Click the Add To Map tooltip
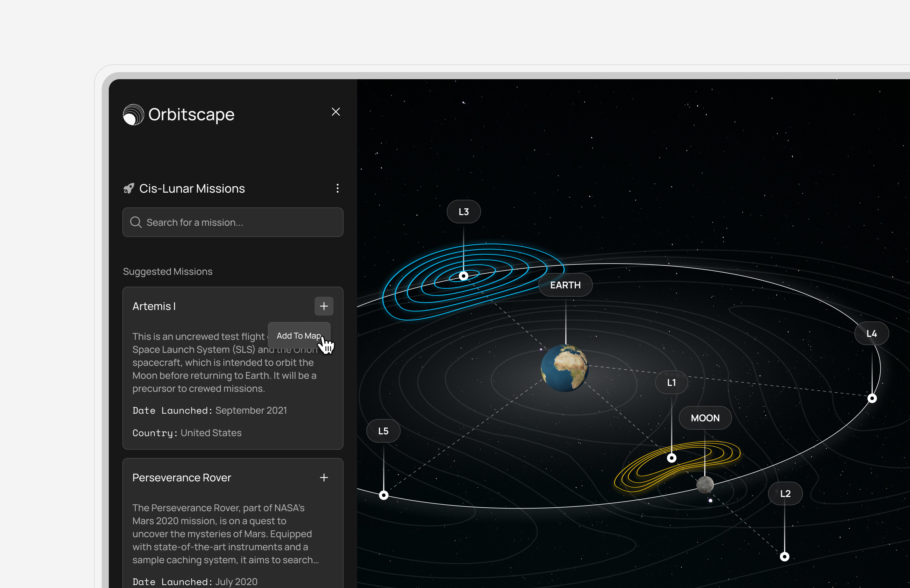This screenshot has width=910, height=588. point(299,336)
